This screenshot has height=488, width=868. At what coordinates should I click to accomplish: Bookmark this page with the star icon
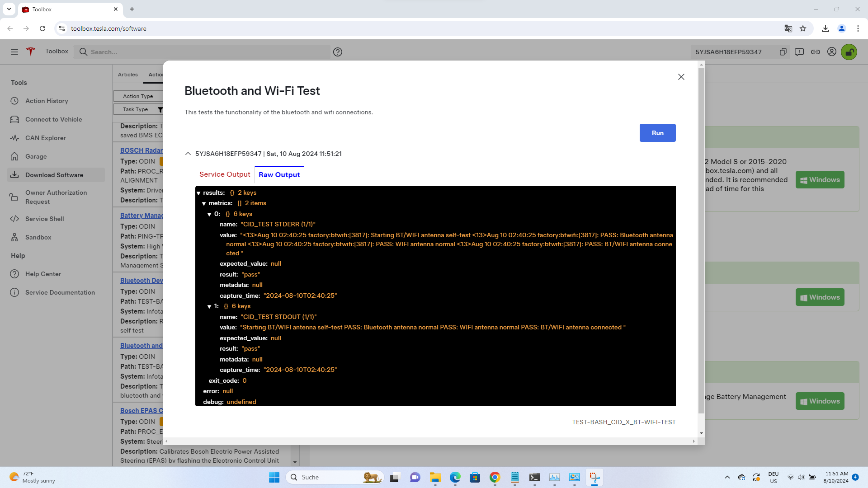(x=803, y=28)
